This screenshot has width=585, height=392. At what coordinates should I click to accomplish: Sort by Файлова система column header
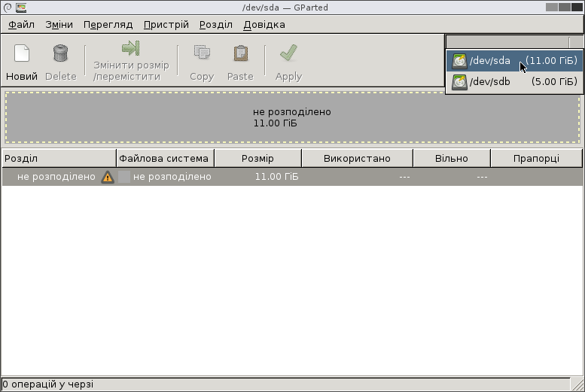[x=164, y=159]
